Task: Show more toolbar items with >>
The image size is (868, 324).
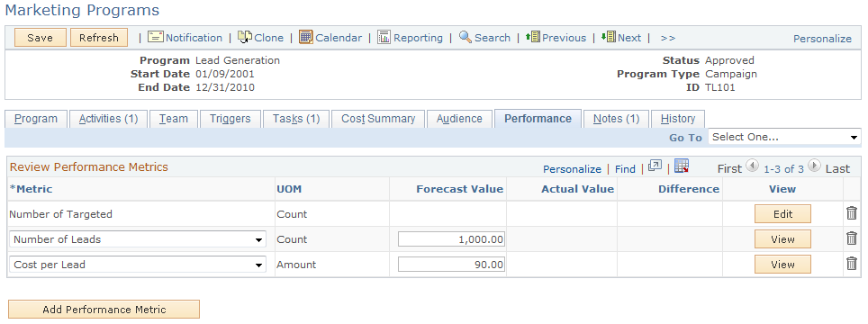Action: (x=667, y=38)
